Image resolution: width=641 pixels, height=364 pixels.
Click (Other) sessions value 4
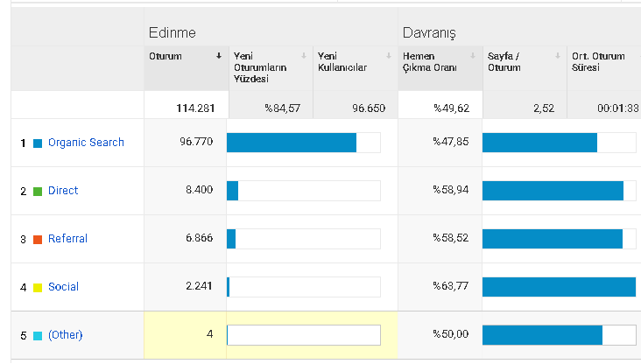pos(209,334)
